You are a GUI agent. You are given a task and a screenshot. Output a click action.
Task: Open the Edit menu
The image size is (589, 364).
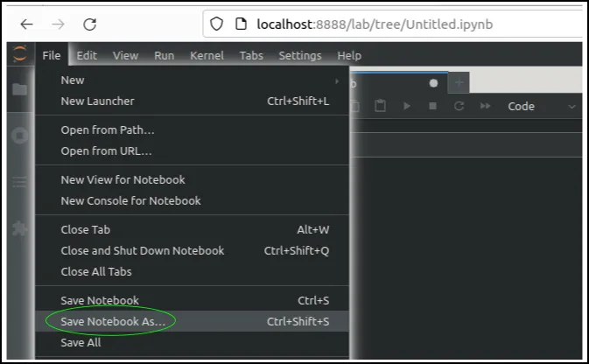[87, 56]
